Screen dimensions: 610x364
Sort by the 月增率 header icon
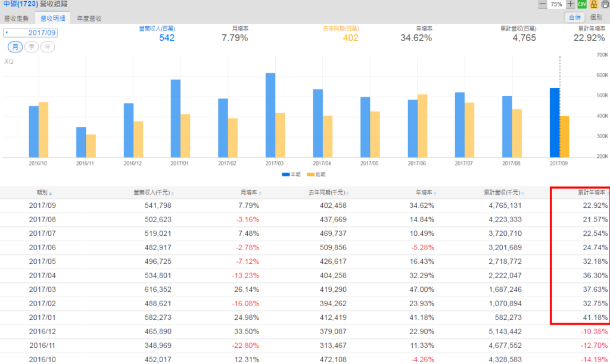pos(260,193)
